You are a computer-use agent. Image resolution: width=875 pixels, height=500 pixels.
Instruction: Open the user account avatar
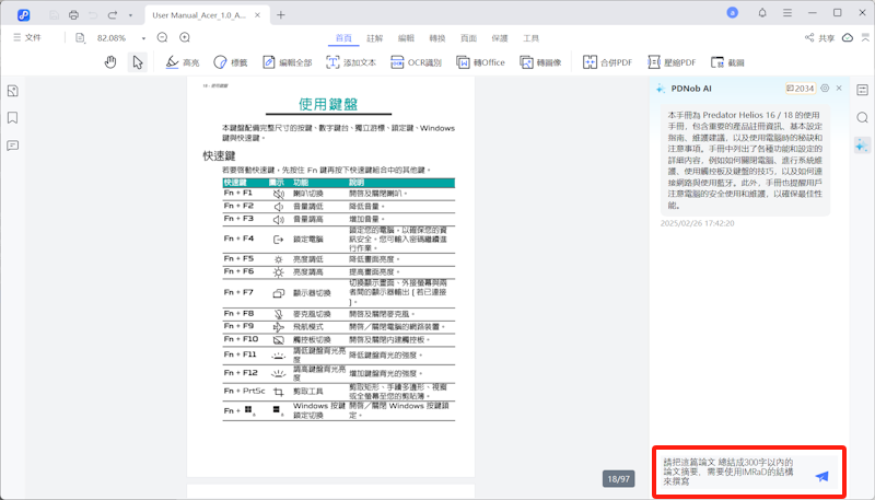tap(732, 13)
